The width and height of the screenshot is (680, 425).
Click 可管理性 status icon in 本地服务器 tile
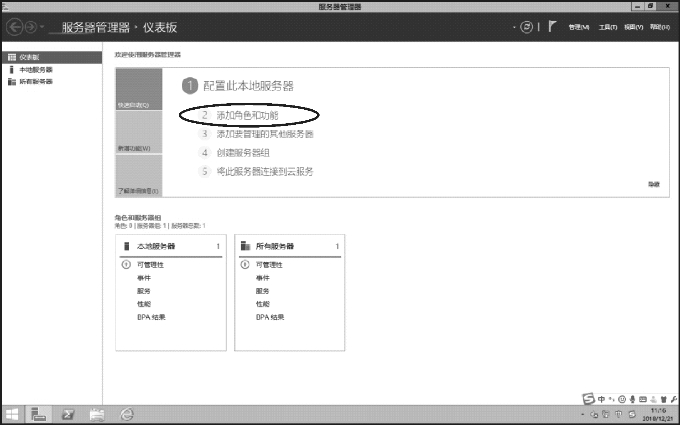[x=126, y=265]
